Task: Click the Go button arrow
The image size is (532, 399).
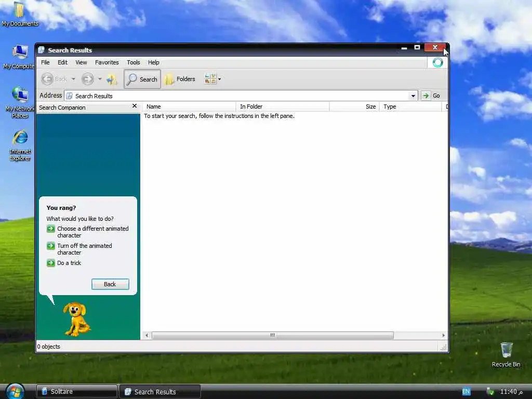Action: (x=426, y=96)
